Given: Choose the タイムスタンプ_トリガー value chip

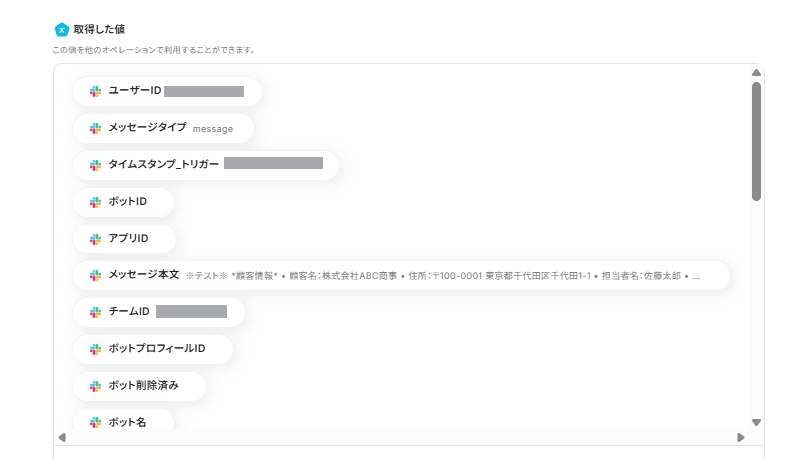Looking at the screenshot, I should [x=205, y=165].
